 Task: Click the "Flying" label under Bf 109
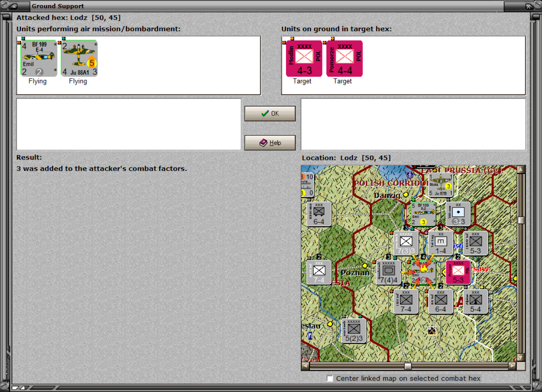(38, 81)
